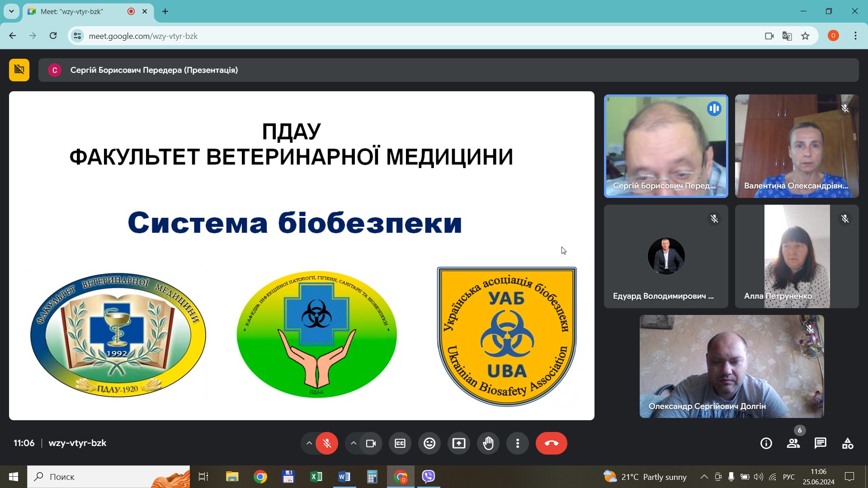
Task: Bookmark this tab with the star
Action: [x=805, y=36]
